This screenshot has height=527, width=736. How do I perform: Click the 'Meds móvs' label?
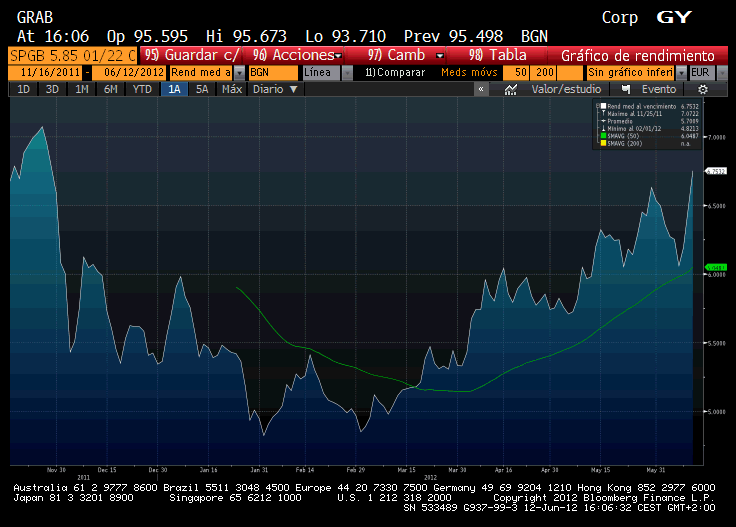[x=469, y=72]
